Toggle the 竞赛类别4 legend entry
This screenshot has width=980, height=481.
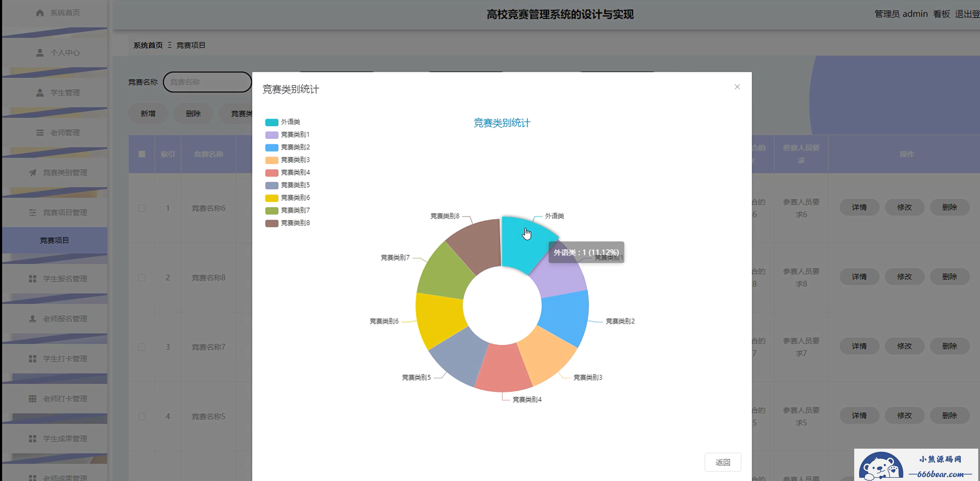288,172
